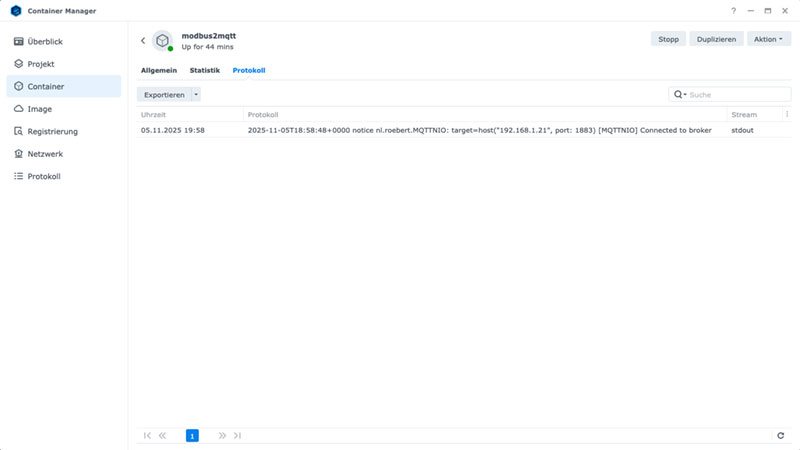Viewport: 800px width, 450px height.
Task: Click the Exportieren button
Action: click(164, 95)
